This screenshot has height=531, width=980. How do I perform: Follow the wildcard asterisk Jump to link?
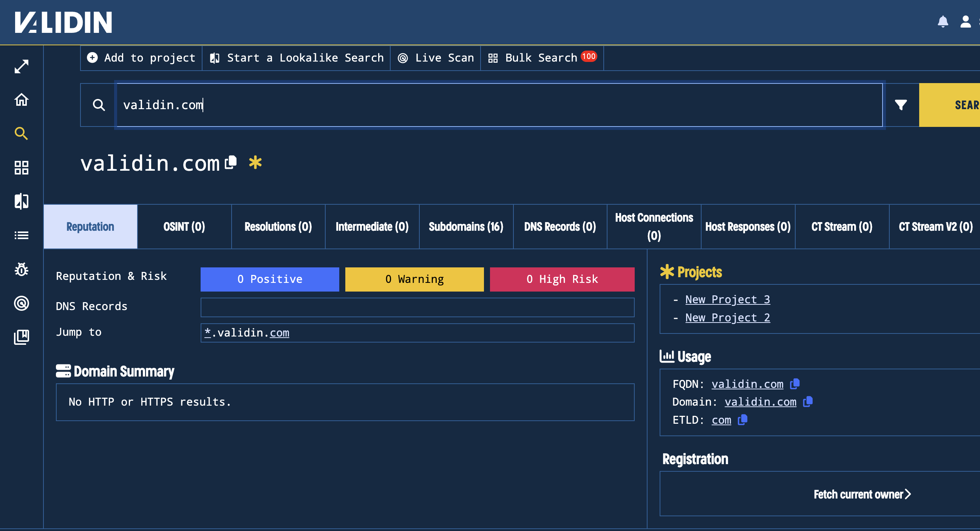click(207, 332)
